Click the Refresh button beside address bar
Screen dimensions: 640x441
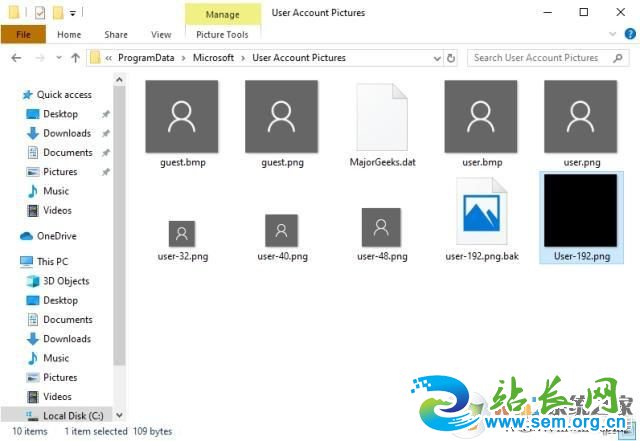pos(452,58)
